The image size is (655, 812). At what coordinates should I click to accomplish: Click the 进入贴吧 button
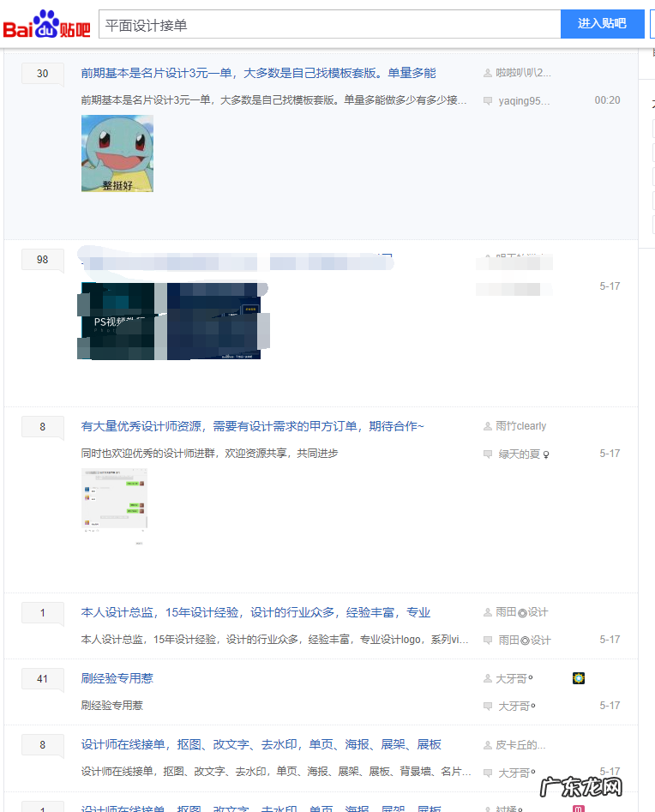[602, 24]
